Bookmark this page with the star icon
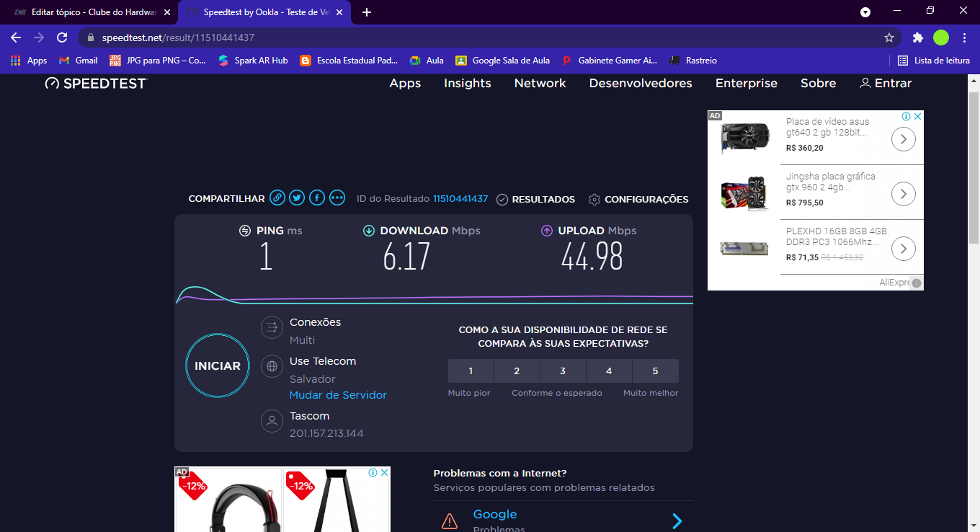The image size is (980, 532). (x=889, y=37)
